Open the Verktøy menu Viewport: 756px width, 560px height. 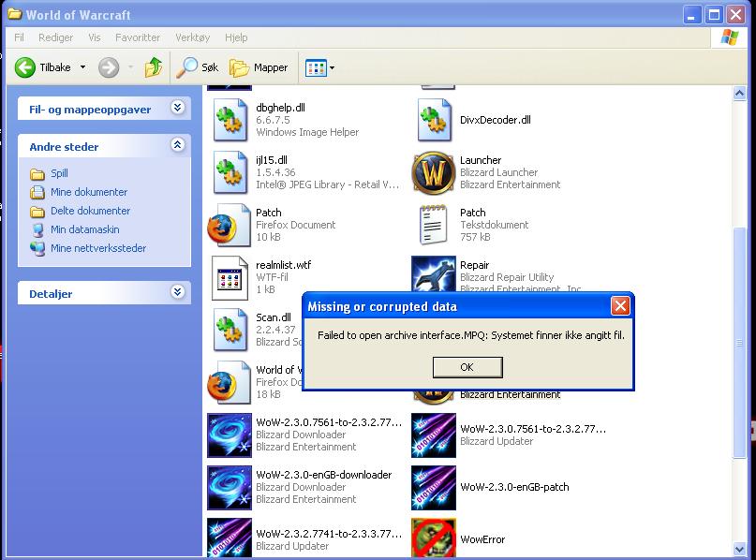[x=192, y=37]
